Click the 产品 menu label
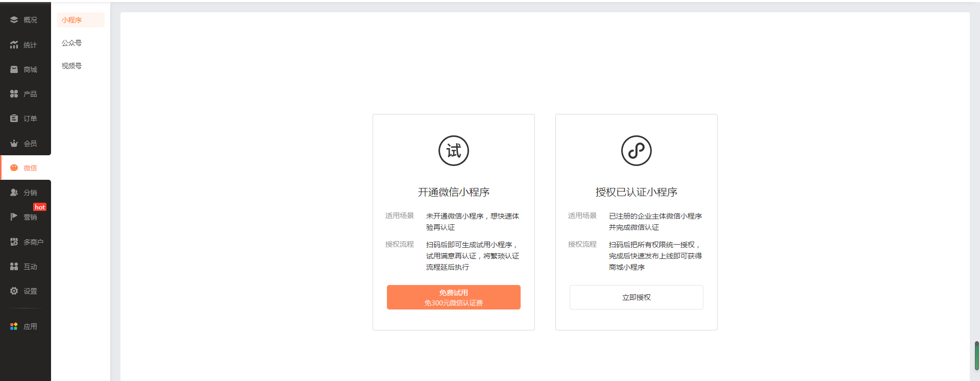This screenshot has height=381, width=980. pyautogui.click(x=30, y=94)
